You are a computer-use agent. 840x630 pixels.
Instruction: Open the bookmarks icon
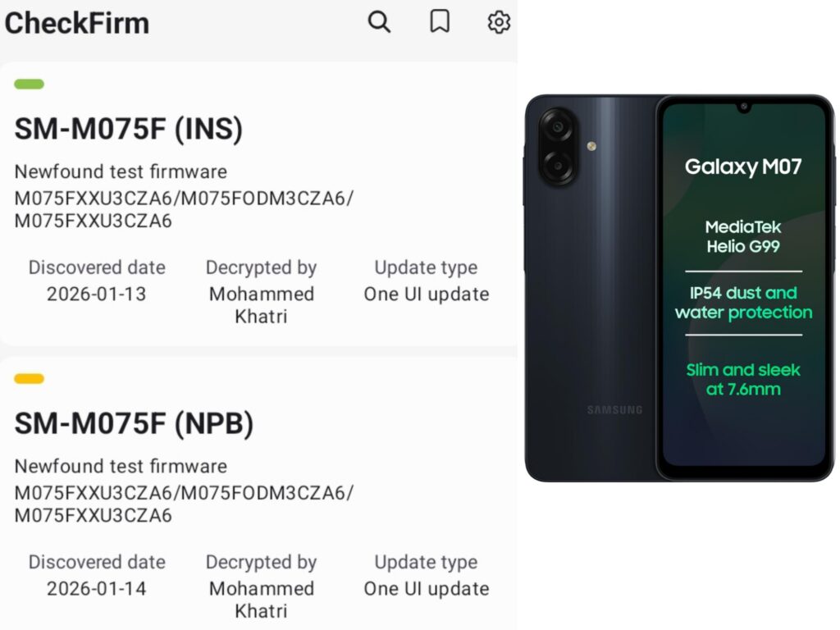[440, 22]
